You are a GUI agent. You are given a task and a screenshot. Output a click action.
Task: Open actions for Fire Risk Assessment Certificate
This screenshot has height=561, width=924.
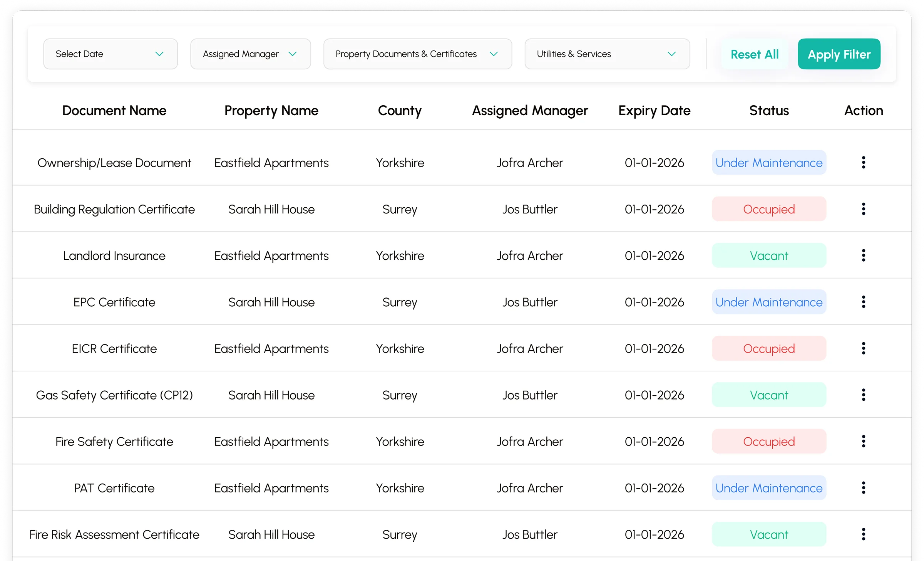pos(863,534)
